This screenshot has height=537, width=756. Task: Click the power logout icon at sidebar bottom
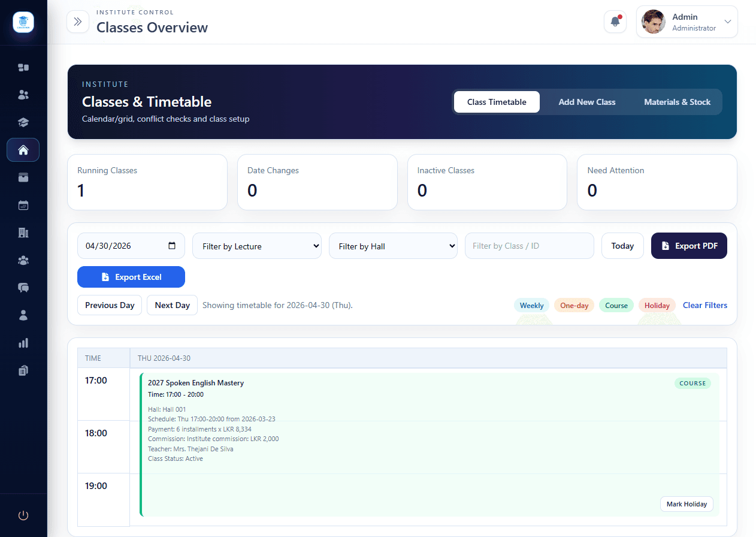[x=23, y=515]
